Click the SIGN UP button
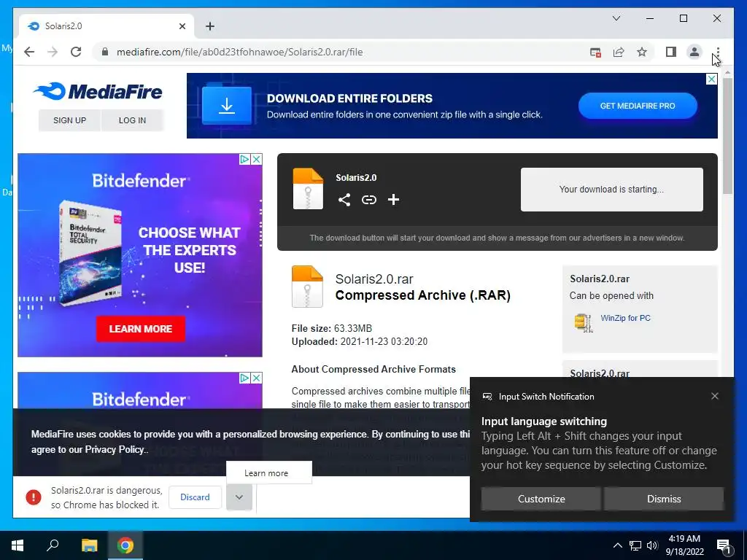747x560 pixels. pos(69,120)
